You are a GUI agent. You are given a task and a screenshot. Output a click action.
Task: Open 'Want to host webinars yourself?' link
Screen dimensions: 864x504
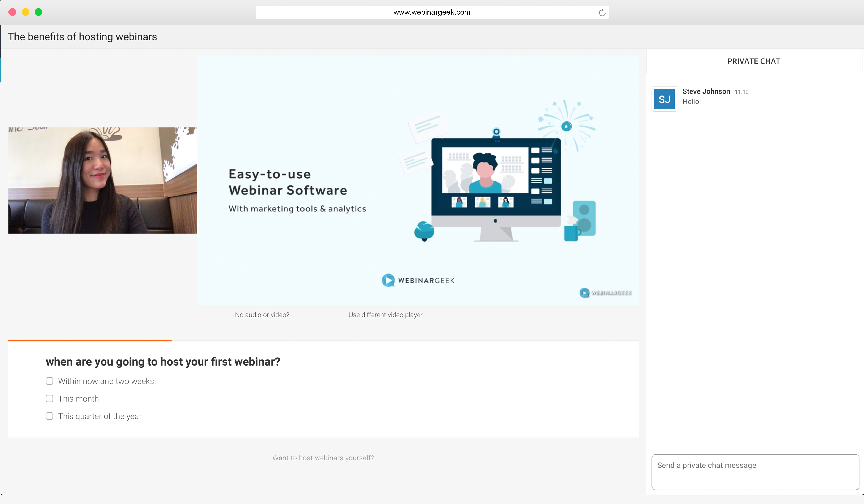[323, 458]
